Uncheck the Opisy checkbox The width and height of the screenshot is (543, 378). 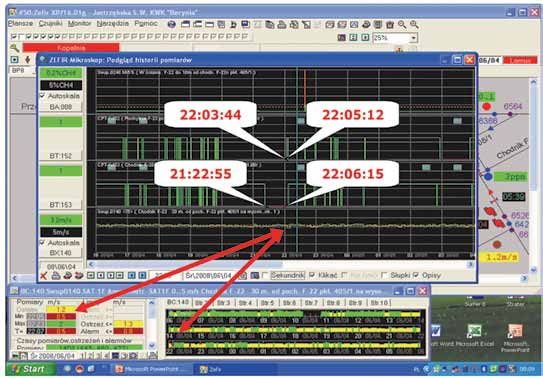[x=416, y=275]
